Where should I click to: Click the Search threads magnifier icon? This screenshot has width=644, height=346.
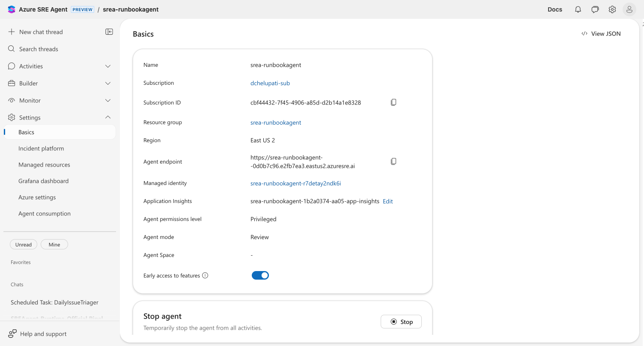12,49
